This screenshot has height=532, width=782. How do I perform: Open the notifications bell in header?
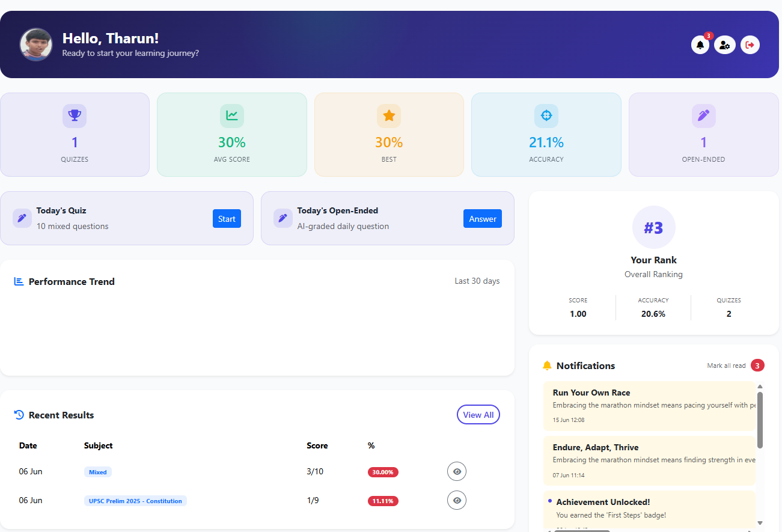tap(700, 44)
